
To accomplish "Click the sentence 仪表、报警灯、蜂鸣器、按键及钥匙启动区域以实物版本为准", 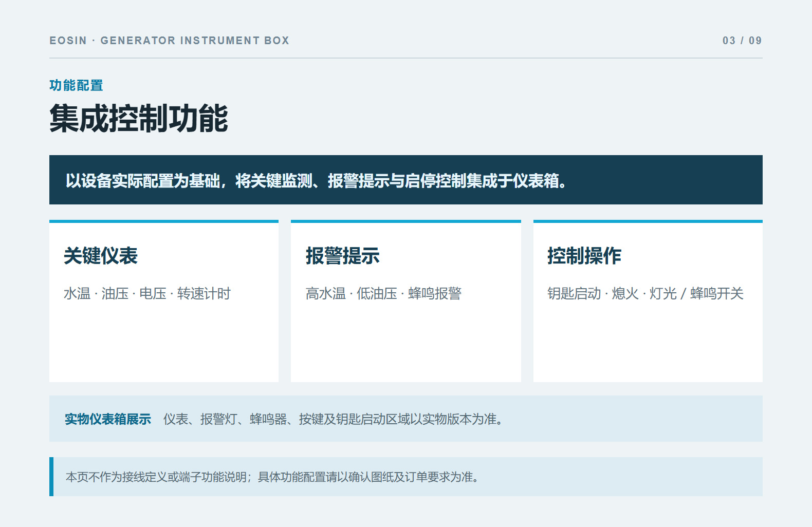I will [333, 419].
